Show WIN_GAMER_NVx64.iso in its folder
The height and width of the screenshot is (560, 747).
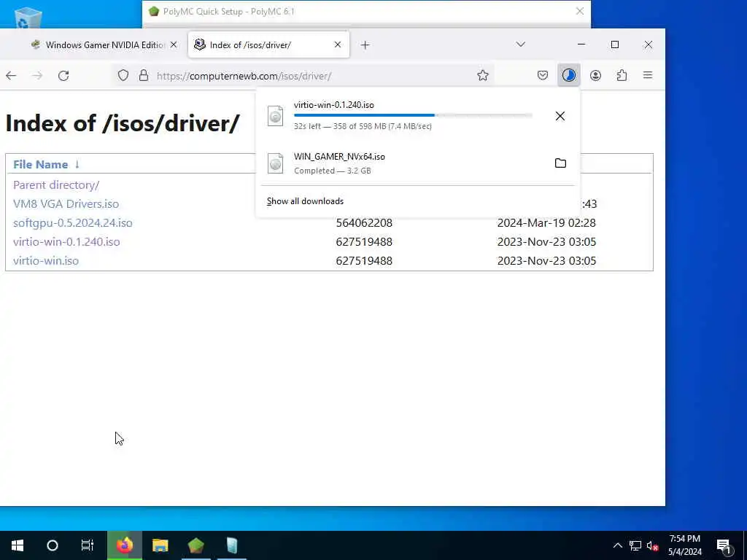pyautogui.click(x=560, y=163)
